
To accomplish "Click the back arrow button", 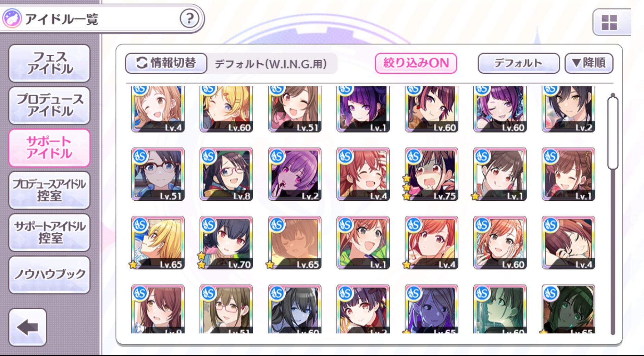I will [28, 327].
